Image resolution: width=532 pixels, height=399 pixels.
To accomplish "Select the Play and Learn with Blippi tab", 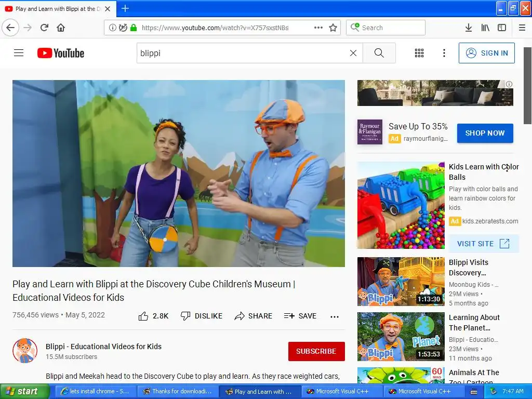I will (58, 9).
